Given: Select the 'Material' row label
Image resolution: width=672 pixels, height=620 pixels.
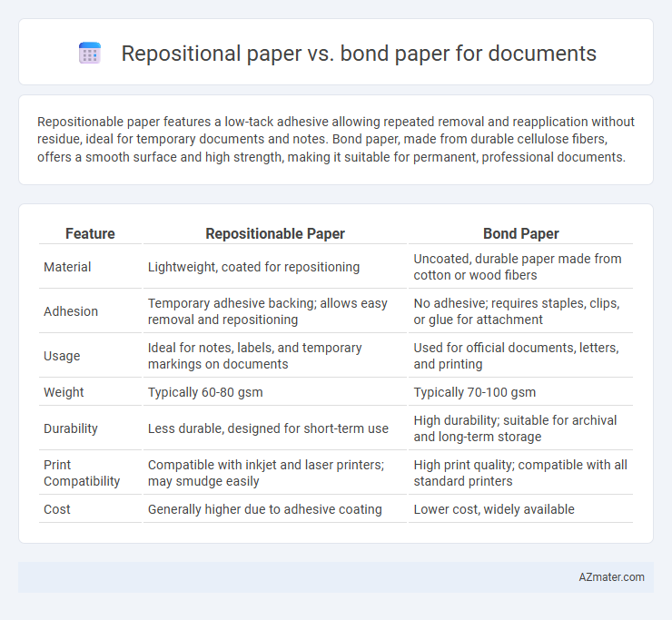Looking at the screenshot, I should (x=67, y=267).
